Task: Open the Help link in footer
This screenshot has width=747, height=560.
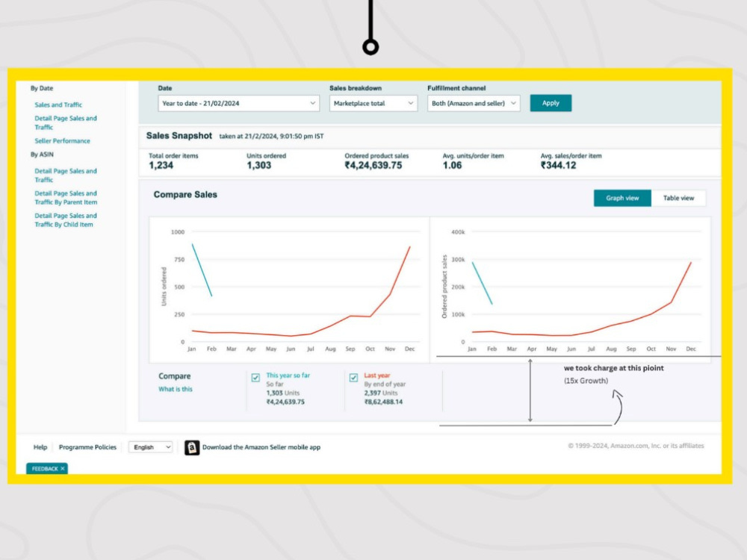Action: coord(40,447)
